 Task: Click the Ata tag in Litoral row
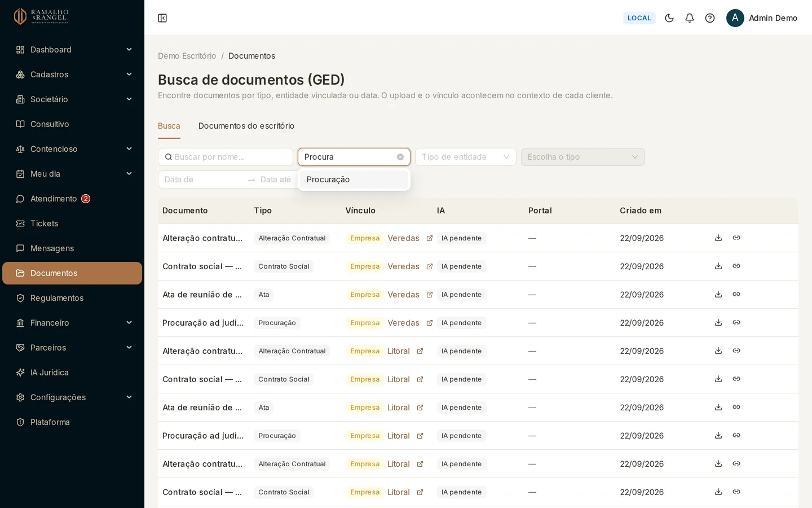[x=263, y=408]
